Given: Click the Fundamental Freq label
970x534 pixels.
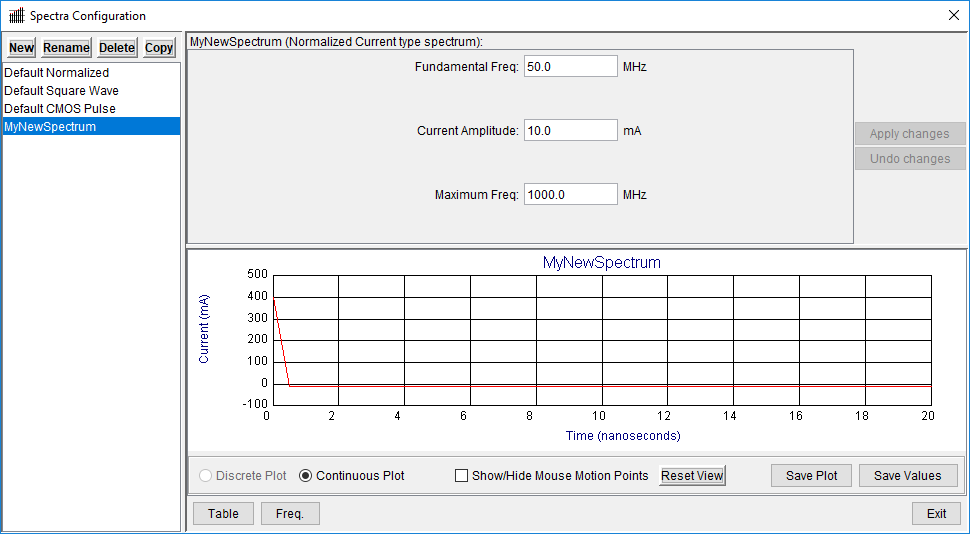Looking at the screenshot, I should pyautogui.click(x=467, y=67).
